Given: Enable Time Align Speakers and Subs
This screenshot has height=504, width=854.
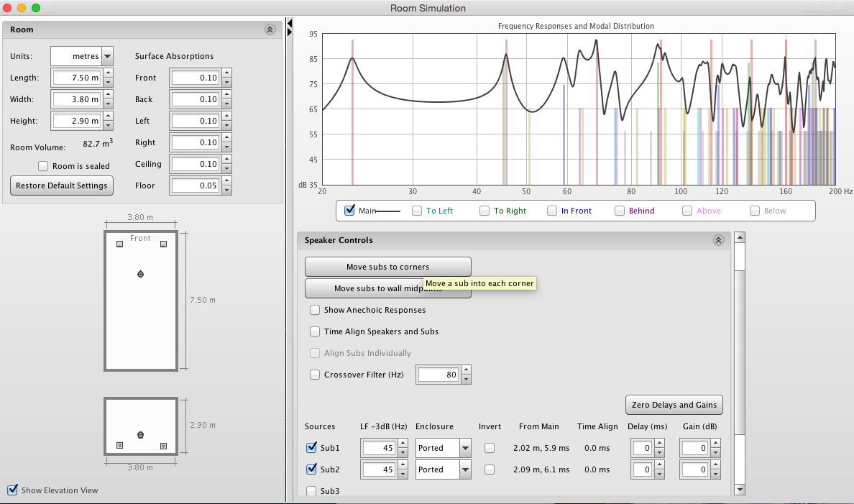Looking at the screenshot, I should [x=315, y=331].
